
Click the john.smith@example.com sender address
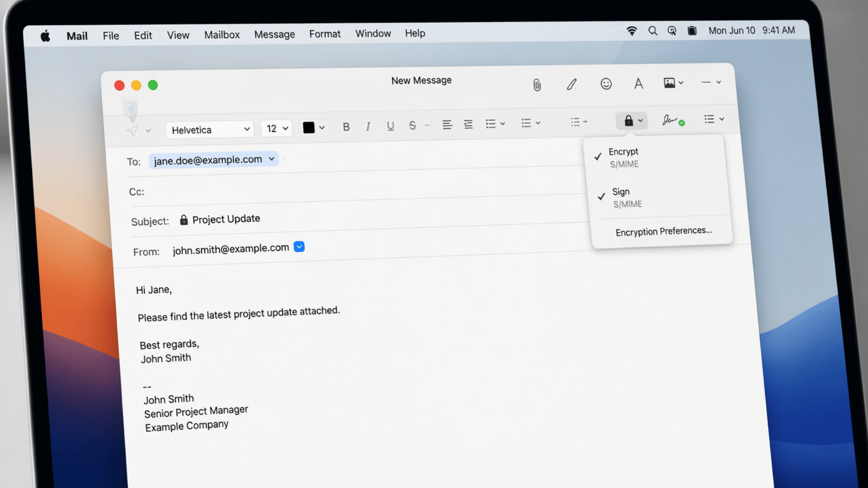[x=231, y=249]
